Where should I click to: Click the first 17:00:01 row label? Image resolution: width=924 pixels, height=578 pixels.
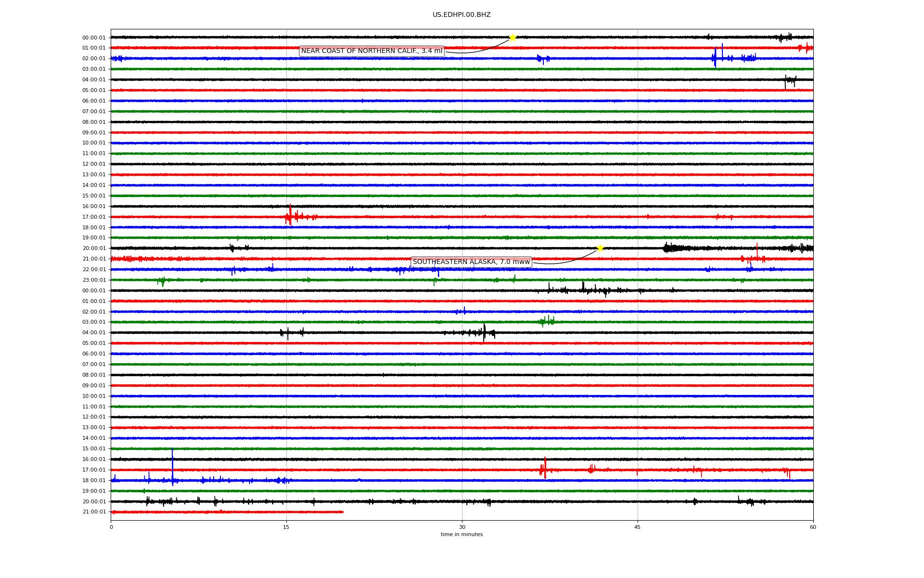pyautogui.click(x=94, y=217)
